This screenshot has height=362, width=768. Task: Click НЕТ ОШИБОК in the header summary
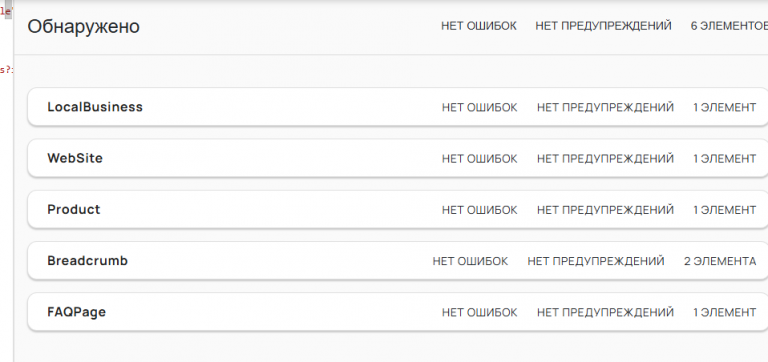pos(479,25)
